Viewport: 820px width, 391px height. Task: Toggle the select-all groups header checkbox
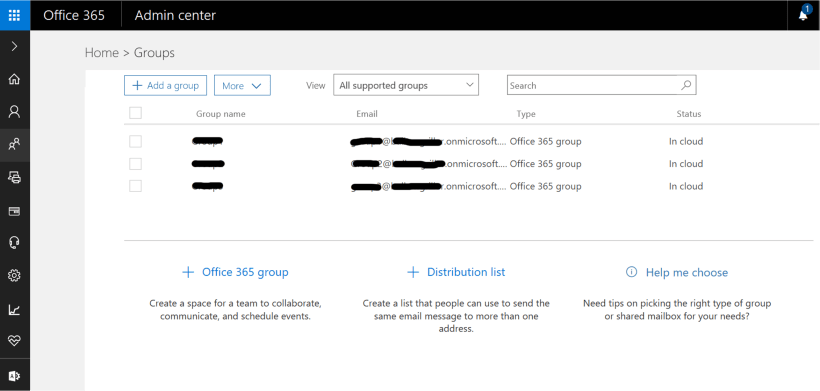tap(135, 113)
